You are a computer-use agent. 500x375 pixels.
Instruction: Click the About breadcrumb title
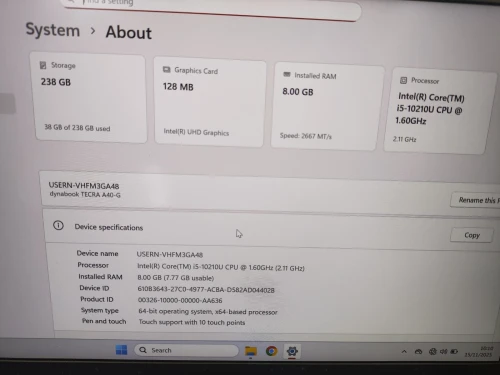128,33
